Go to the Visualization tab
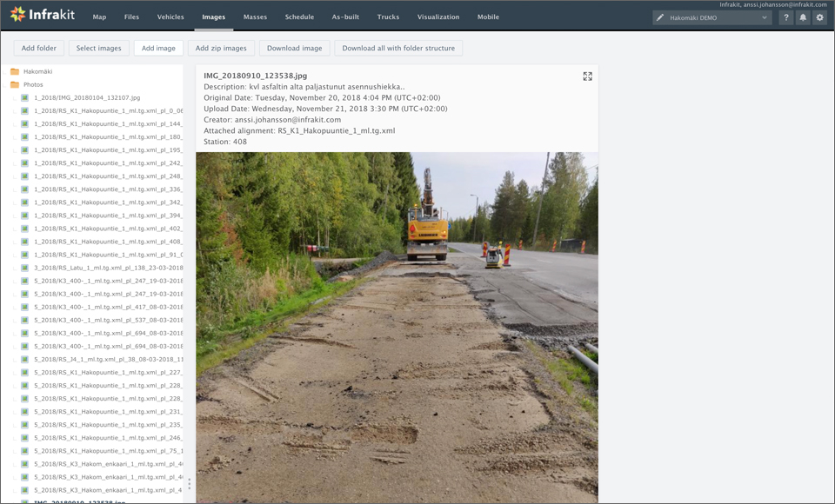Viewport: 835px width, 504px height. pos(438,17)
